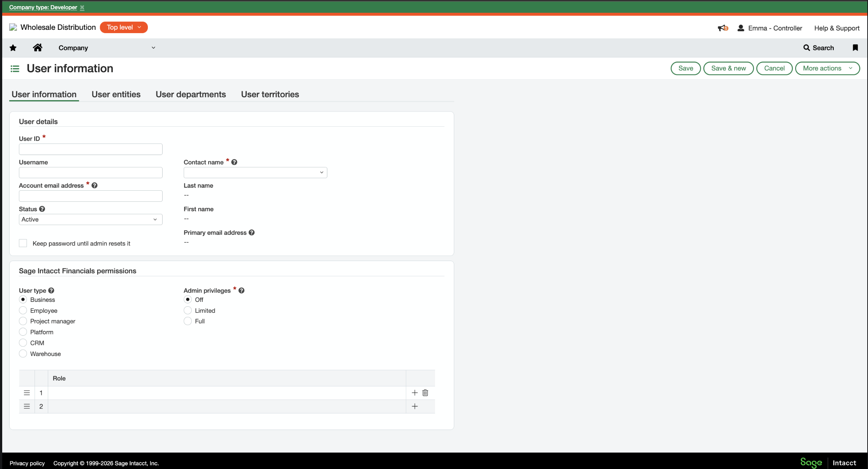This screenshot has height=469, width=868.
Task: Click the home icon
Action: (38, 47)
